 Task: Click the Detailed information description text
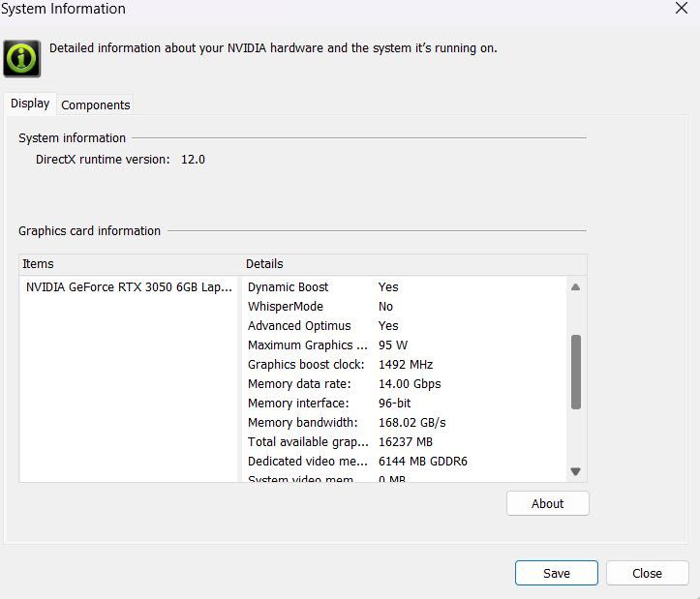pyautogui.click(x=273, y=47)
